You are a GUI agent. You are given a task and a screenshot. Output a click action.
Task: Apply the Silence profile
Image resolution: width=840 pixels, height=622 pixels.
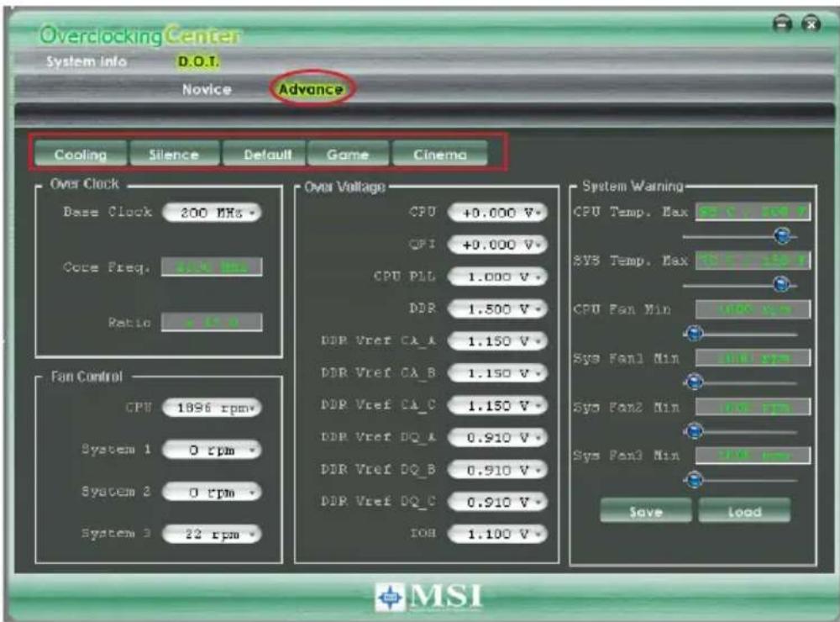pyautogui.click(x=174, y=154)
